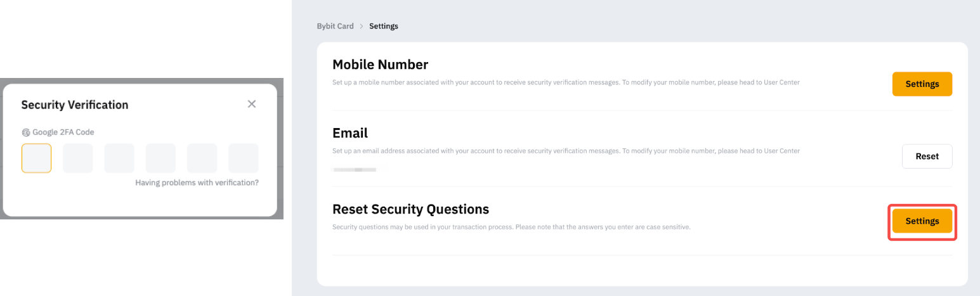This screenshot has height=296, width=980.
Task: Open Reset Security Questions Settings button
Action: pos(922,221)
